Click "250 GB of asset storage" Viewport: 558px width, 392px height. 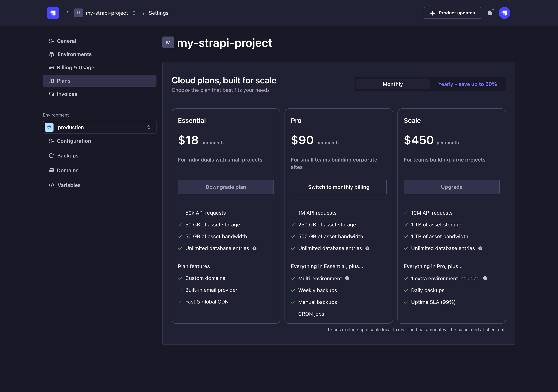pos(327,225)
